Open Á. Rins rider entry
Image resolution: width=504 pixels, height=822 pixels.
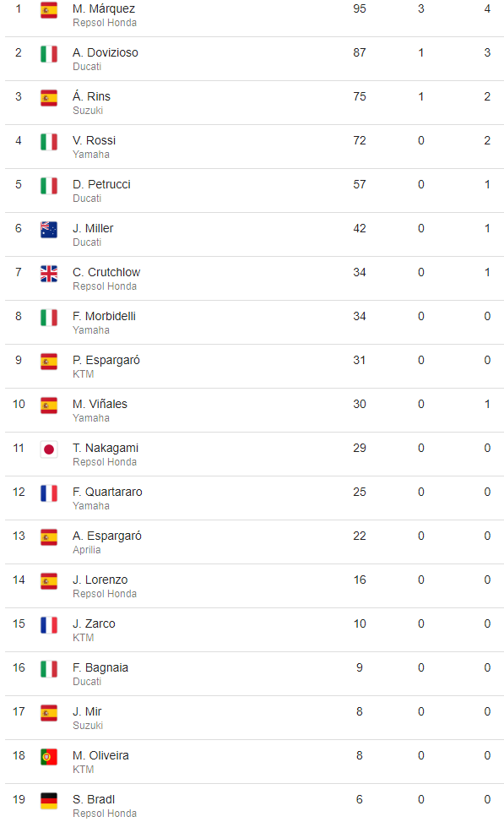[92, 96]
